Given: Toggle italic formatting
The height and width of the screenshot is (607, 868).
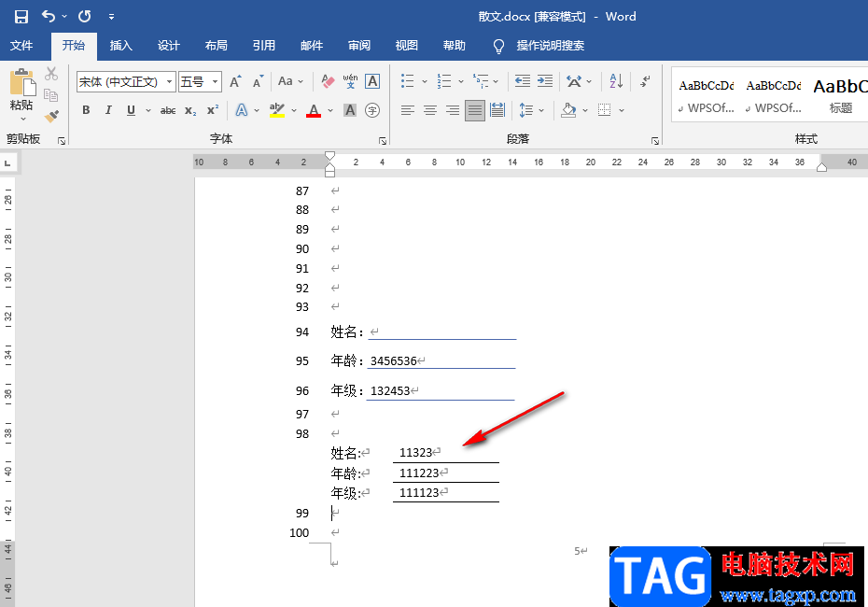Looking at the screenshot, I should click(108, 110).
